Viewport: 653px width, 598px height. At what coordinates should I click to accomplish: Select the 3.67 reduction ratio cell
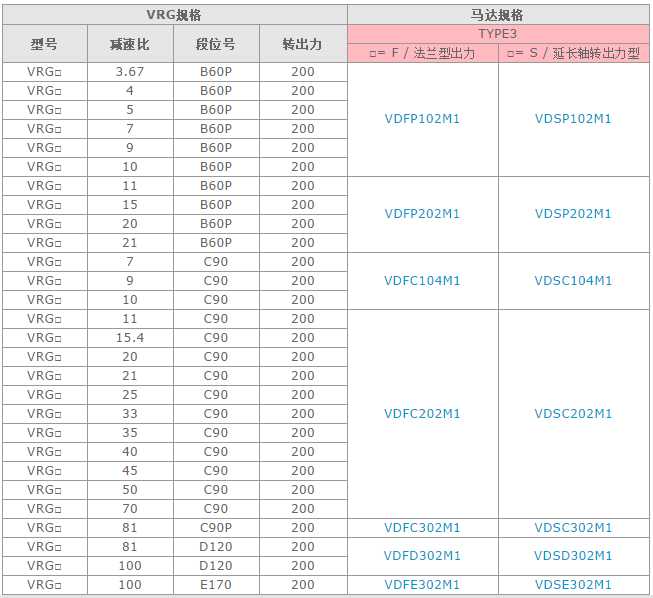coord(130,72)
